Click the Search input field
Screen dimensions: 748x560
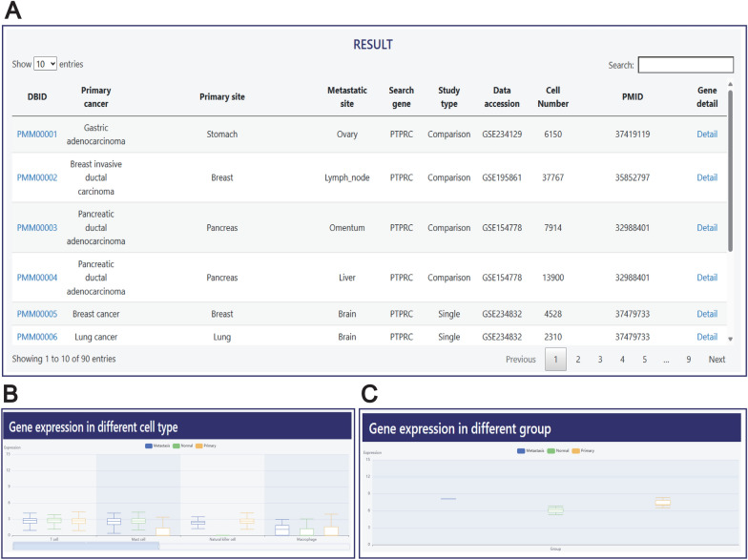pyautogui.click(x=685, y=65)
